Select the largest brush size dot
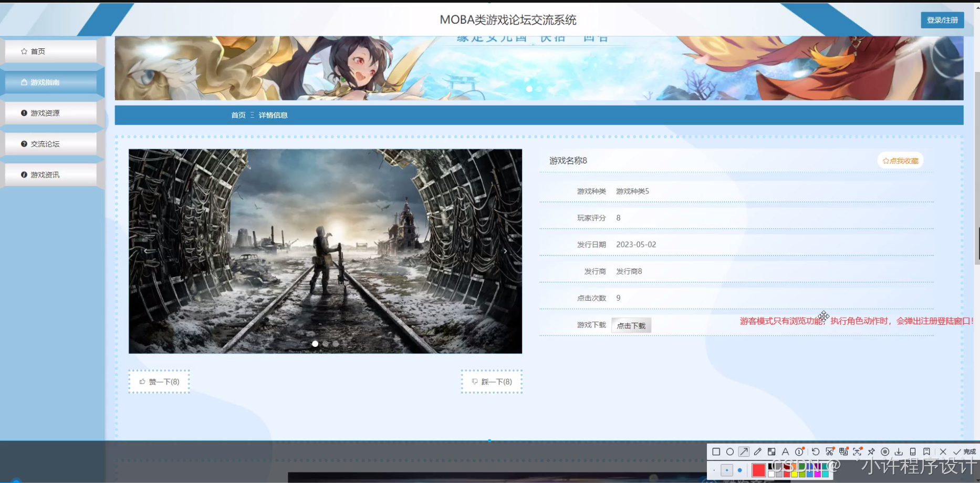The width and height of the screenshot is (980, 483). (x=739, y=470)
